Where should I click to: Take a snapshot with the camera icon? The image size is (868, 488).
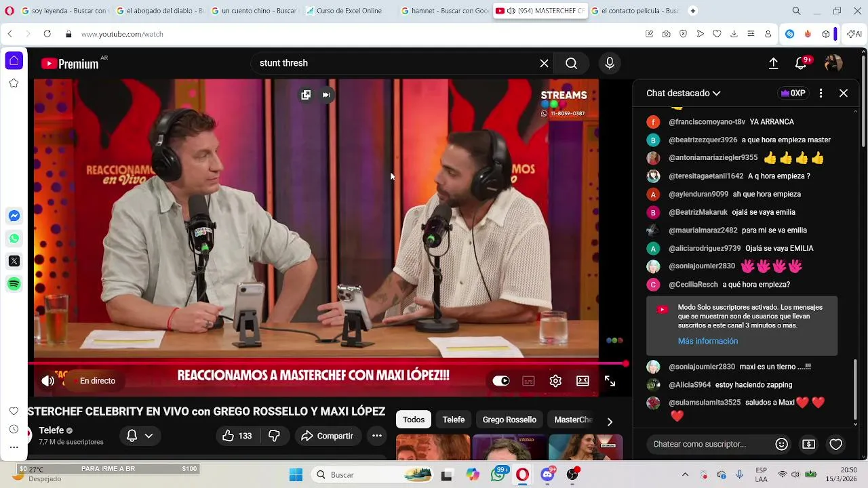[666, 34]
